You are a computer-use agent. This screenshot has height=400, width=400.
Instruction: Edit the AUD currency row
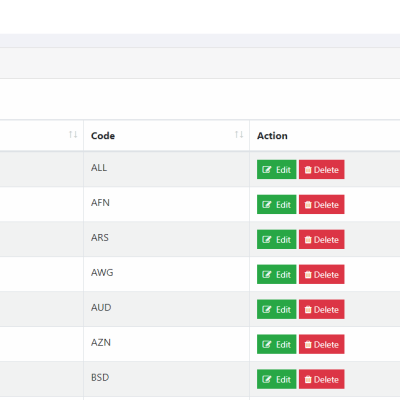pyautogui.click(x=276, y=309)
